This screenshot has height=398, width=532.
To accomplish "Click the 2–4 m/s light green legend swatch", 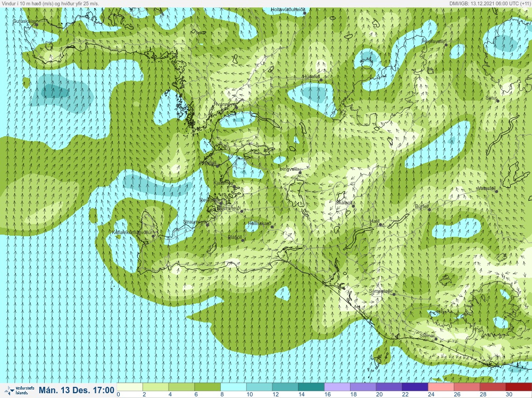I will coord(156,387).
